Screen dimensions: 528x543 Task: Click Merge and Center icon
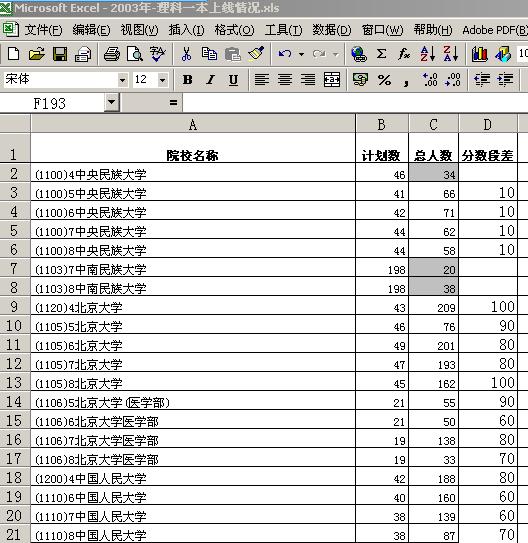tap(331, 80)
